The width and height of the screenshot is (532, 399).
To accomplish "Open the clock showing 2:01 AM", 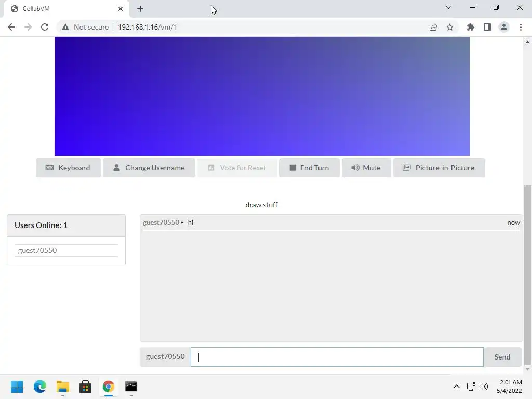I will click(x=509, y=387).
